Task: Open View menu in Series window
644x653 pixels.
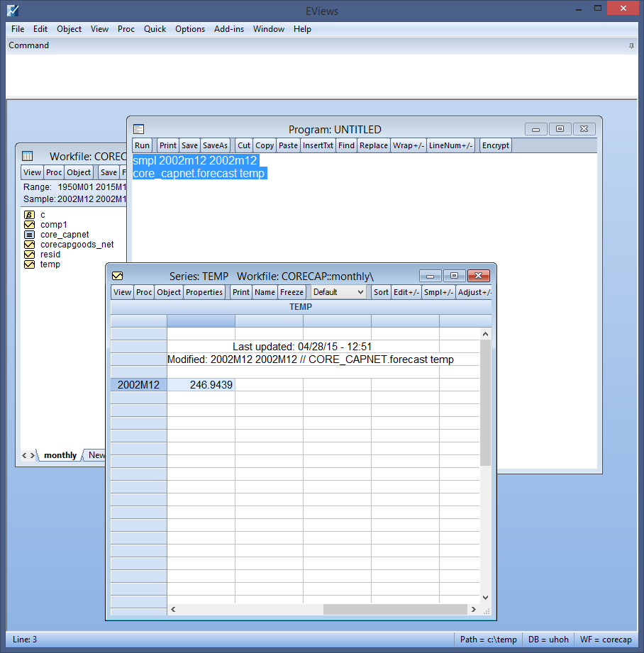Action: click(122, 292)
